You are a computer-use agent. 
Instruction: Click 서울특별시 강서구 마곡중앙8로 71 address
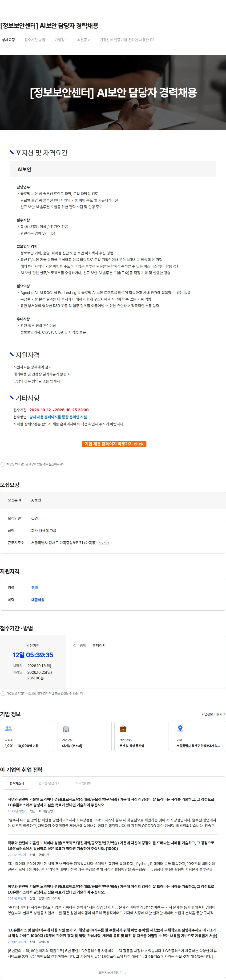click(64, 543)
